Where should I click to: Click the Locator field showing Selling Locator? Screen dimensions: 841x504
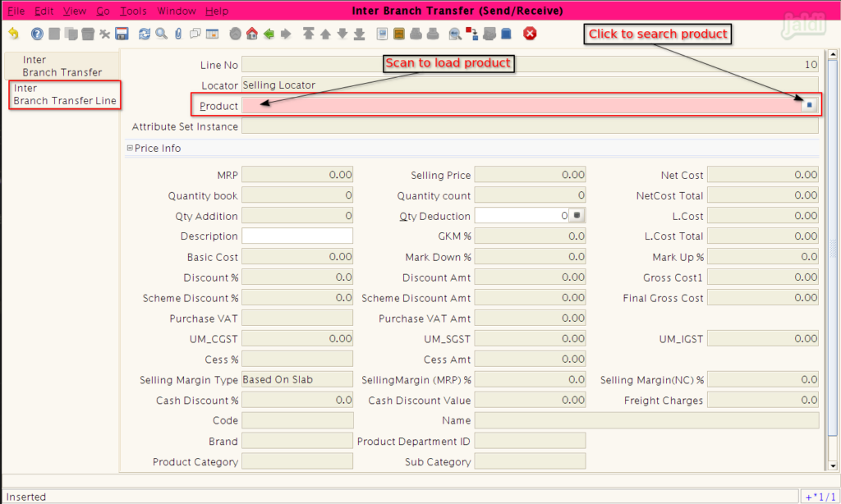tap(530, 85)
